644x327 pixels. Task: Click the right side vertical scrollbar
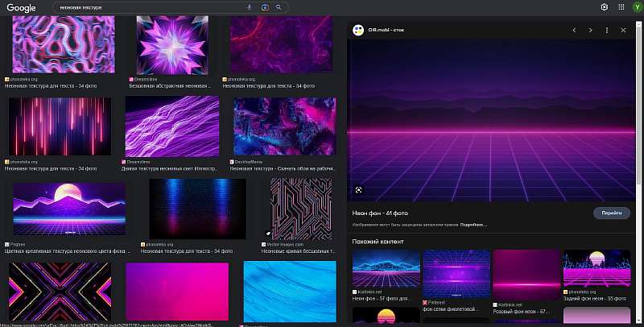coord(639,103)
